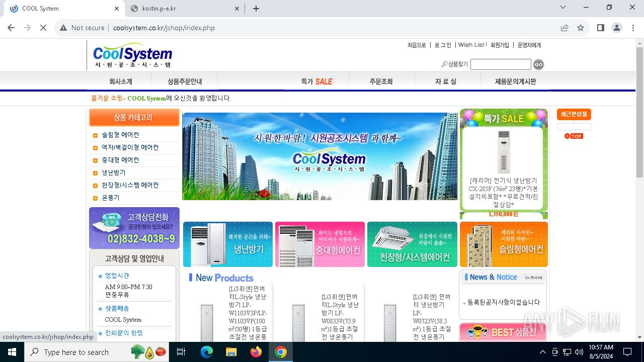This screenshot has width=644, height=362.
Task: Launch Microsoft Edge from taskbar
Action: (207, 352)
